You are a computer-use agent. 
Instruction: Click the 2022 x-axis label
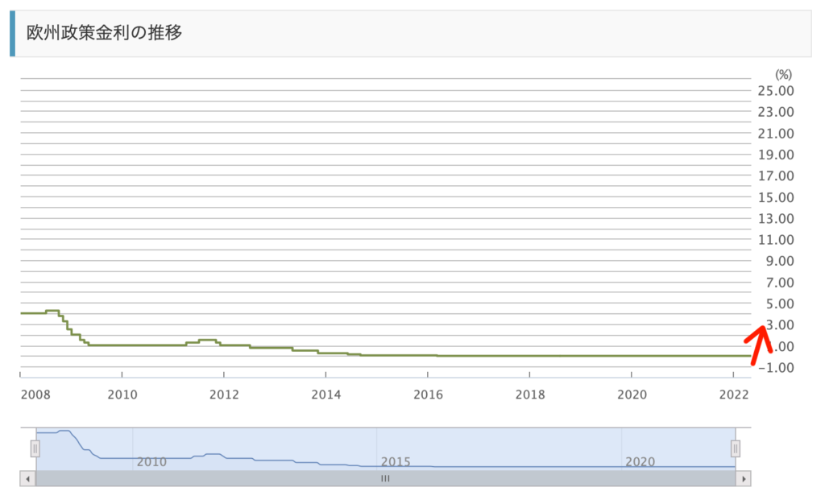tap(732, 395)
